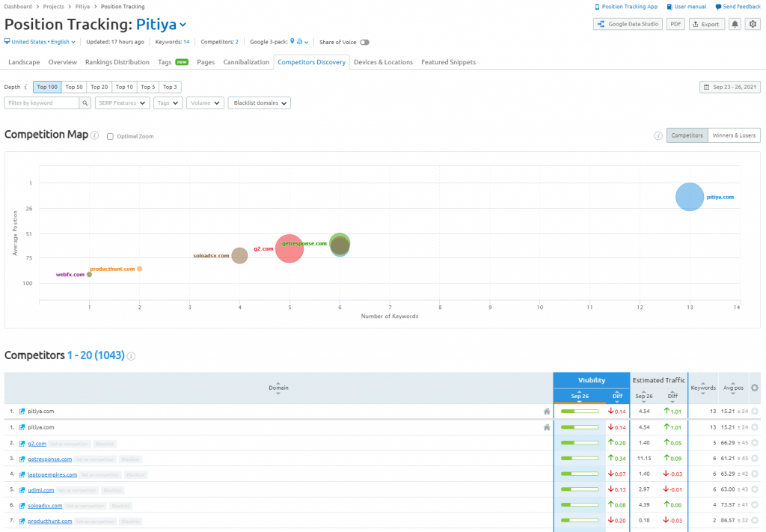The image size is (766, 532).
Task: Click the row gear icon for laptopempires.com
Action: coord(755,474)
